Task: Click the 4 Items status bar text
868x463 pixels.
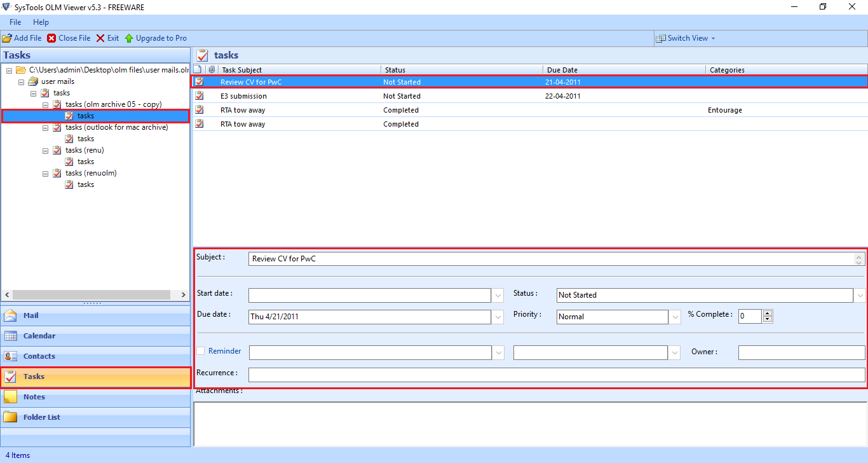Action: 18,455
